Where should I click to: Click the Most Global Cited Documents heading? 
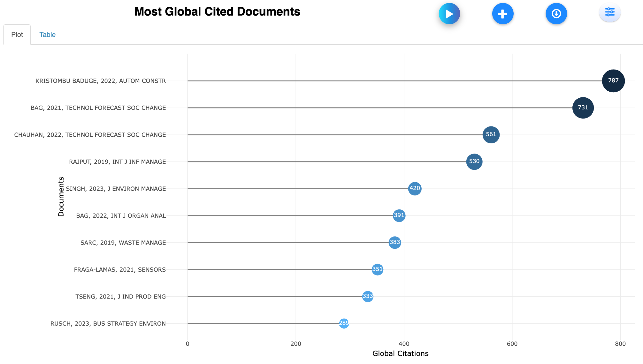point(217,12)
